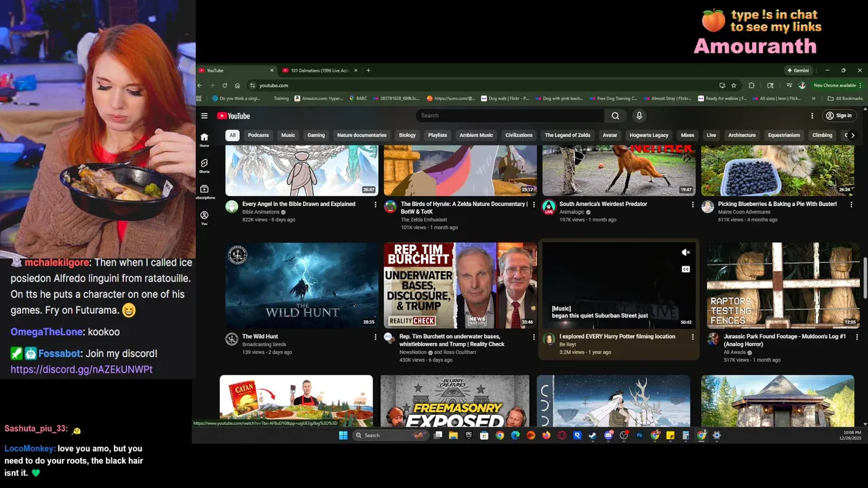Image resolution: width=868 pixels, height=488 pixels.
Task: Open the Catan board game thumbnail
Action: click(296, 401)
